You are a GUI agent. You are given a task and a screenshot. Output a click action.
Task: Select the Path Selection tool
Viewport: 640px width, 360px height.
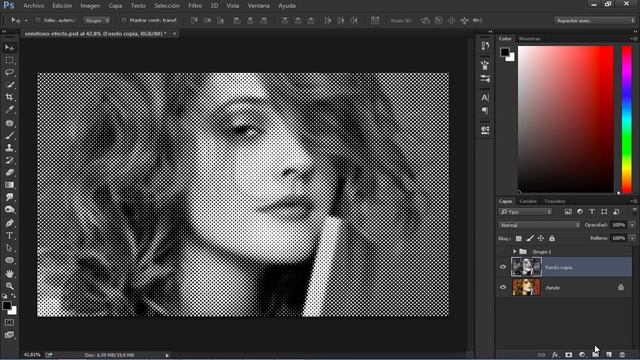coord(9,248)
